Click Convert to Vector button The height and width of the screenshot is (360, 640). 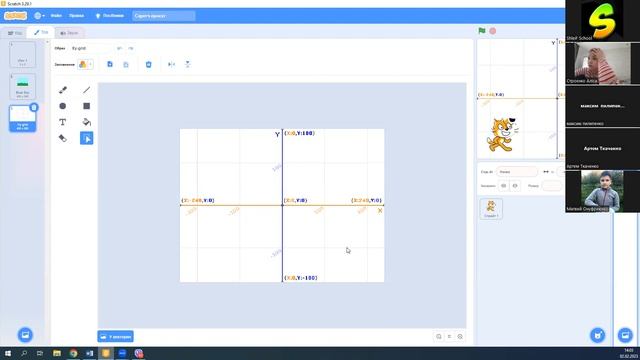pyautogui.click(x=116, y=337)
